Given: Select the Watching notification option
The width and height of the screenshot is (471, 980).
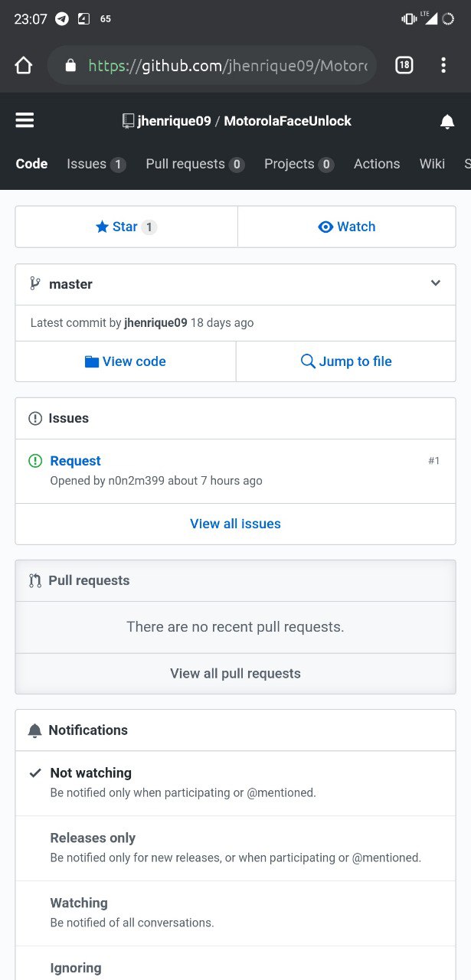Looking at the screenshot, I should click(235, 913).
